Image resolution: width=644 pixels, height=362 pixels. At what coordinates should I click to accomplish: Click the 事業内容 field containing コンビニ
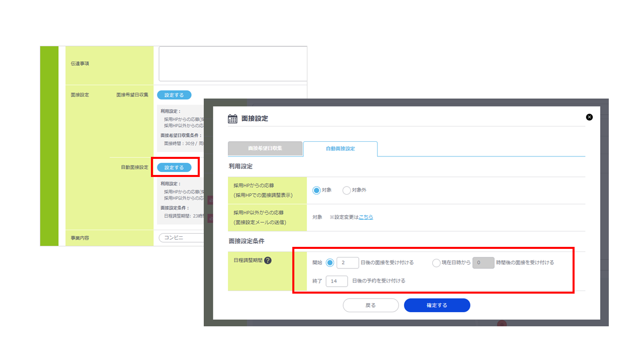tap(181, 238)
